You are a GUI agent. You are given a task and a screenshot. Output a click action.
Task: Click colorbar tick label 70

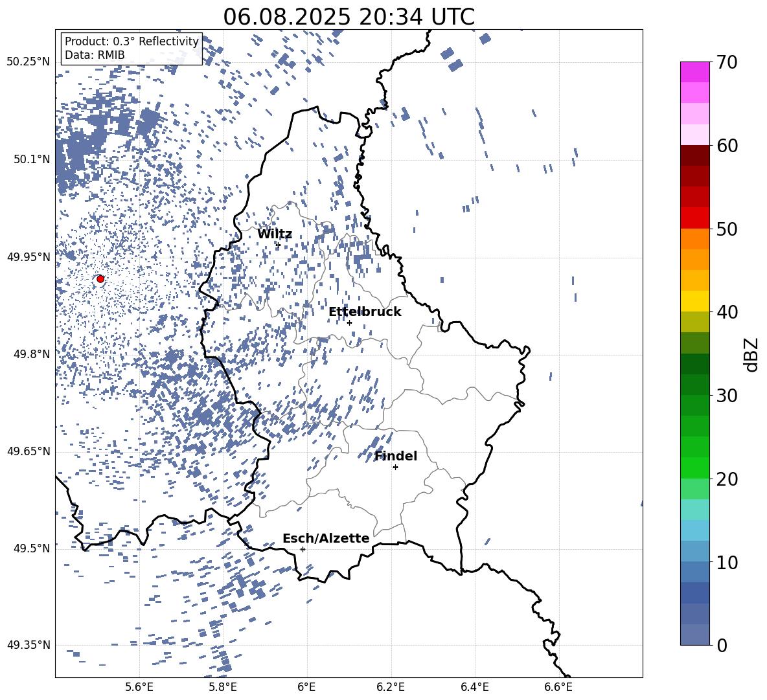[x=727, y=63]
